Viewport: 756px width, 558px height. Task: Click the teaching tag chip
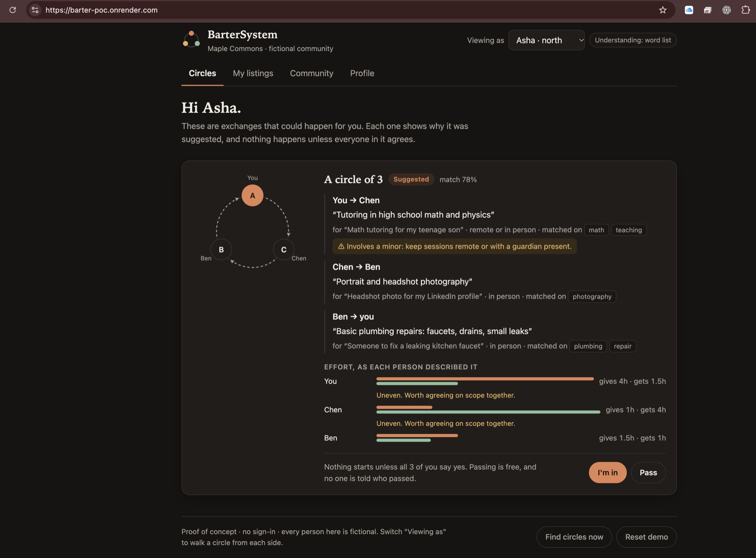(629, 230)
